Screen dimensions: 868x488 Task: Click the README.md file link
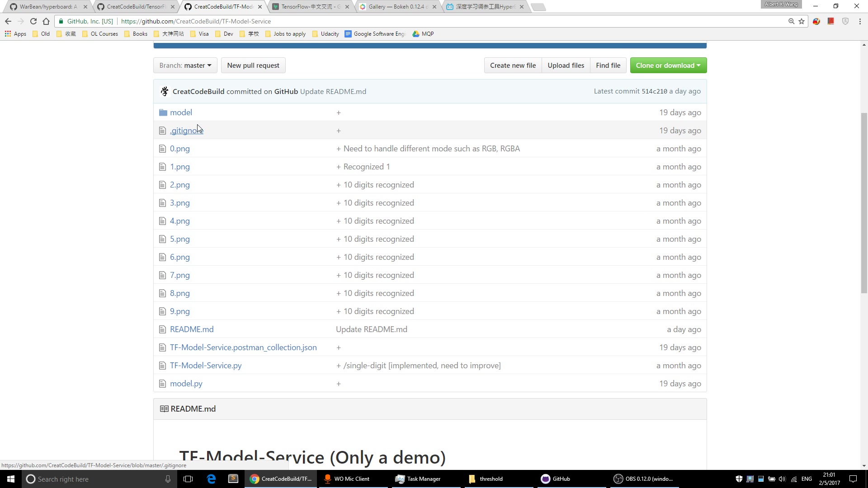(x=191, y=329)
